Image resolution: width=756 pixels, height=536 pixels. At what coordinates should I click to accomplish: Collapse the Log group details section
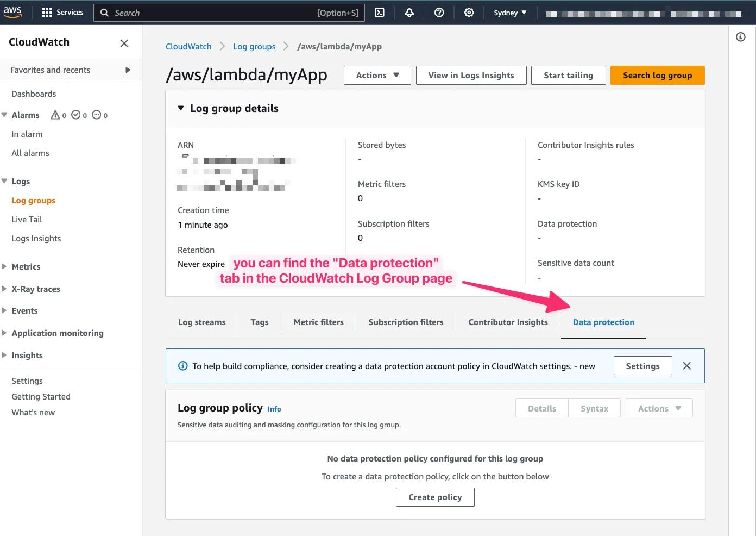point(181,108)
